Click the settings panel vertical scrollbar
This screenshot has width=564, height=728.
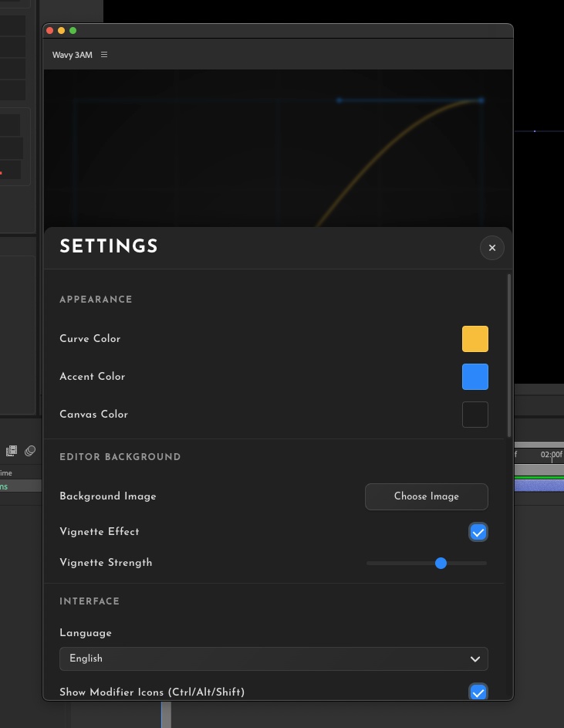click(508, 355)
